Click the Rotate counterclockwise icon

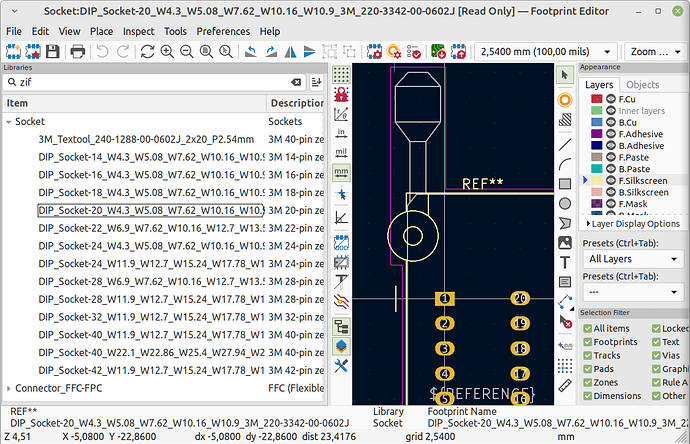(x=251, y=51)
